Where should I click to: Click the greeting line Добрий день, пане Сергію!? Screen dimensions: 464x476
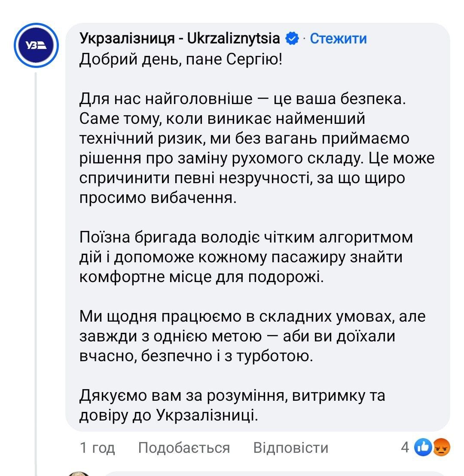coord(181,59)
